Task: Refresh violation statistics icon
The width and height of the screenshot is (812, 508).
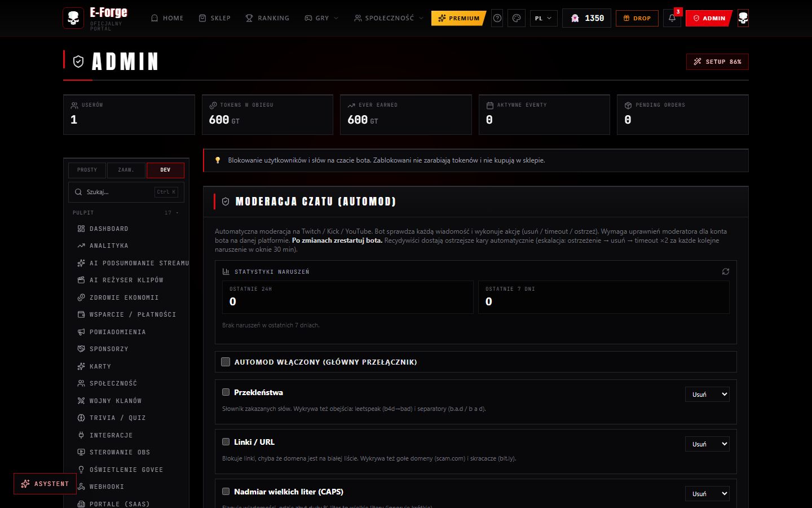Action: (x=726, y=271)
